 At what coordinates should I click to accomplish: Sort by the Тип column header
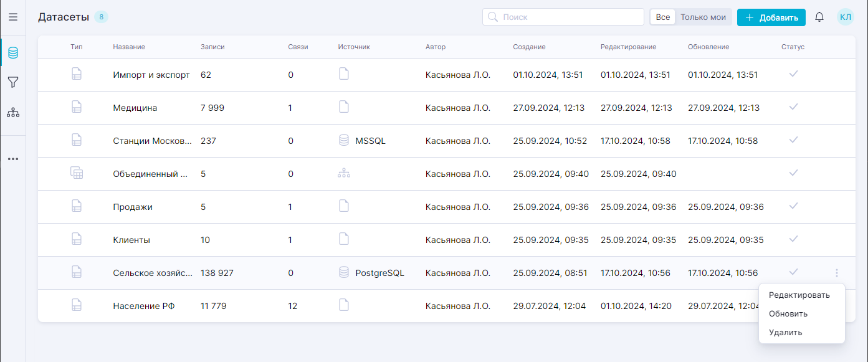pos(76,47)
